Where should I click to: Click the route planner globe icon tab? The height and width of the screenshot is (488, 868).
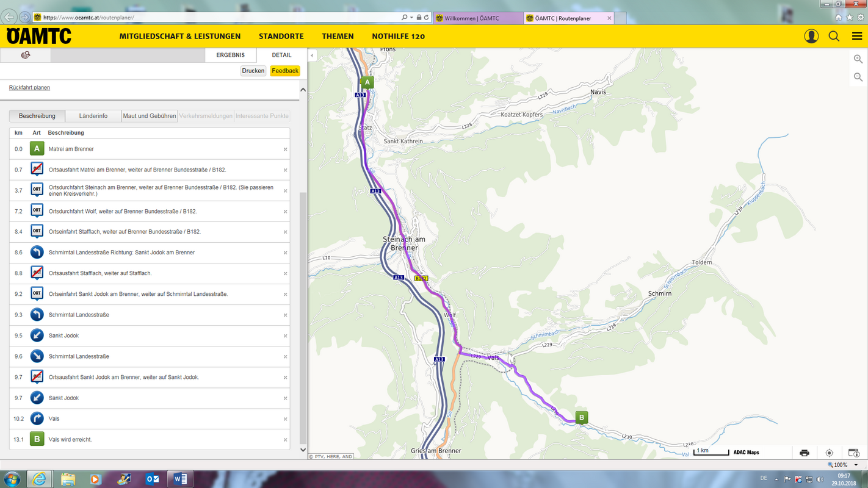pos(26,55)
